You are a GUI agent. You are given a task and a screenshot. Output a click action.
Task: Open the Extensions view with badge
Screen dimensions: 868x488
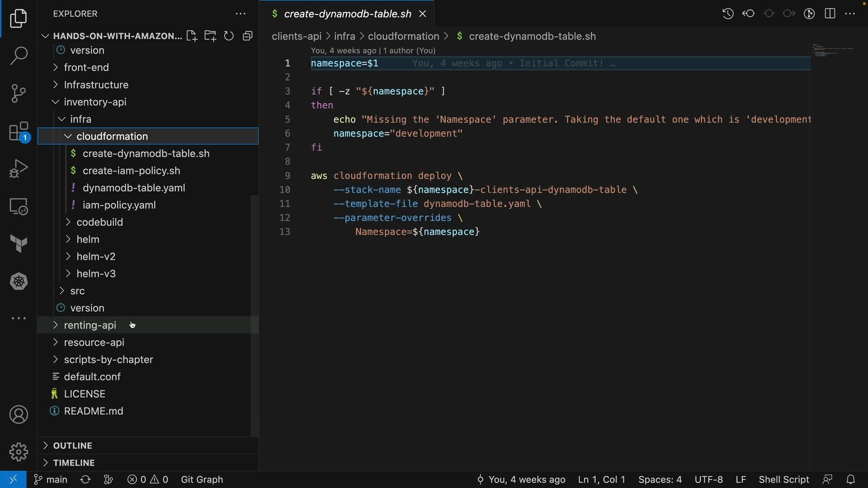coord(19,132)
